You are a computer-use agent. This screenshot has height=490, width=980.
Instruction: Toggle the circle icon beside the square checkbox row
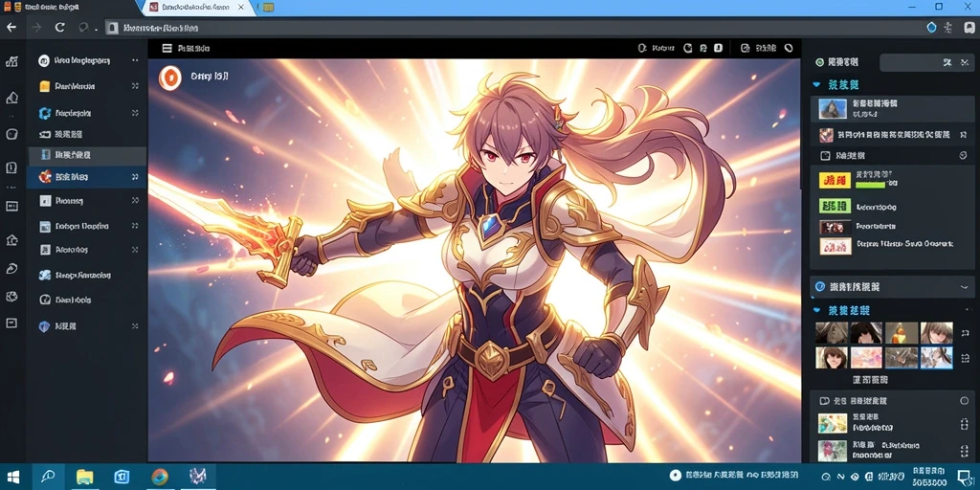(x=963, y=156)
